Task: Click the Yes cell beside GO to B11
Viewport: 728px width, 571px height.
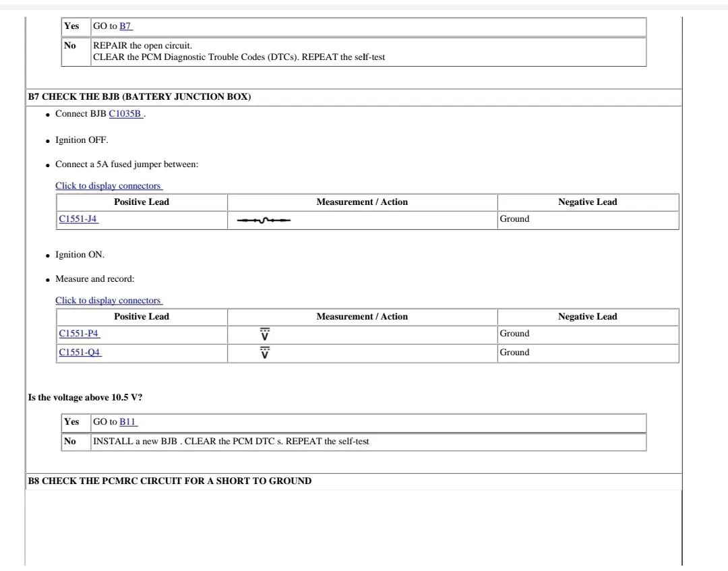Action: point(71,422)
